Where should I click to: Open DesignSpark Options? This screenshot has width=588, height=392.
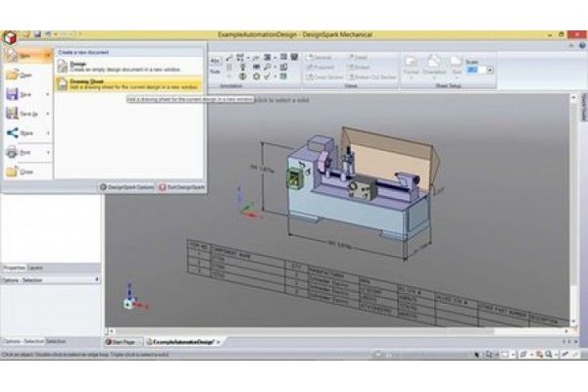(x=126, y=187)
